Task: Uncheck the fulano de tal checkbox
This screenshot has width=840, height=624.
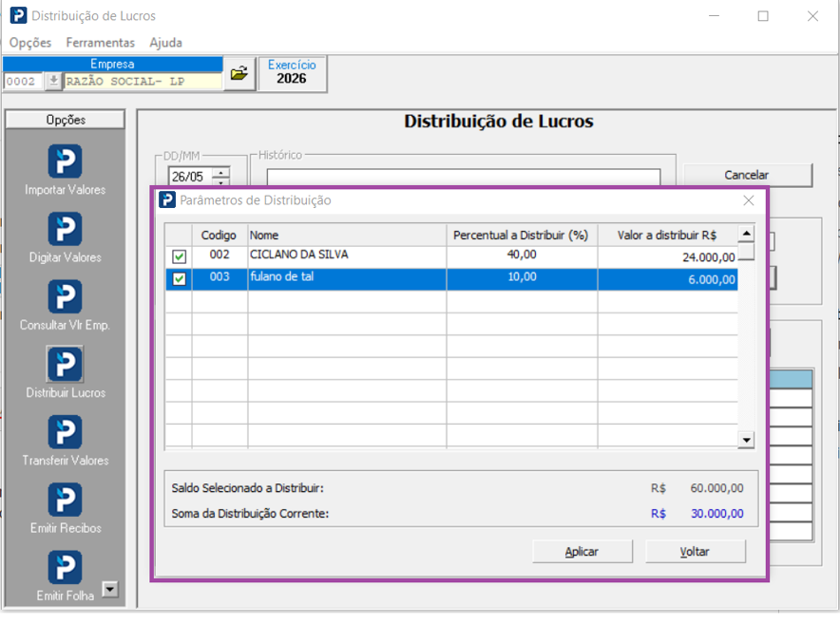Action: click(x=179, y=279)
